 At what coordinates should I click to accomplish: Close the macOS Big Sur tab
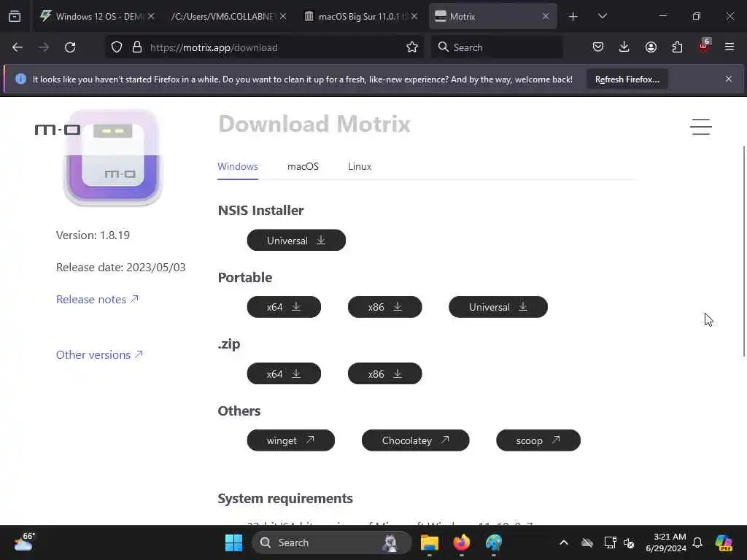tap(414, 17)
